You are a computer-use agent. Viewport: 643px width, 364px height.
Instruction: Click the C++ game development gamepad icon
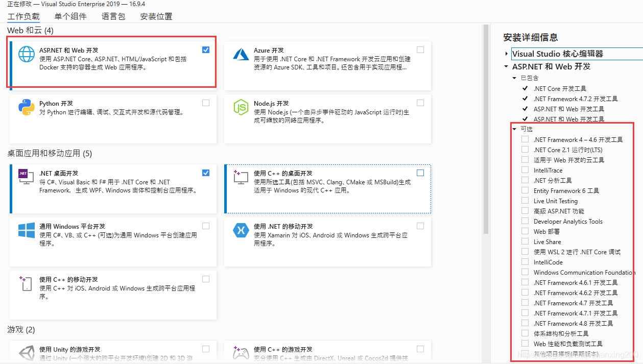(241, 353)
